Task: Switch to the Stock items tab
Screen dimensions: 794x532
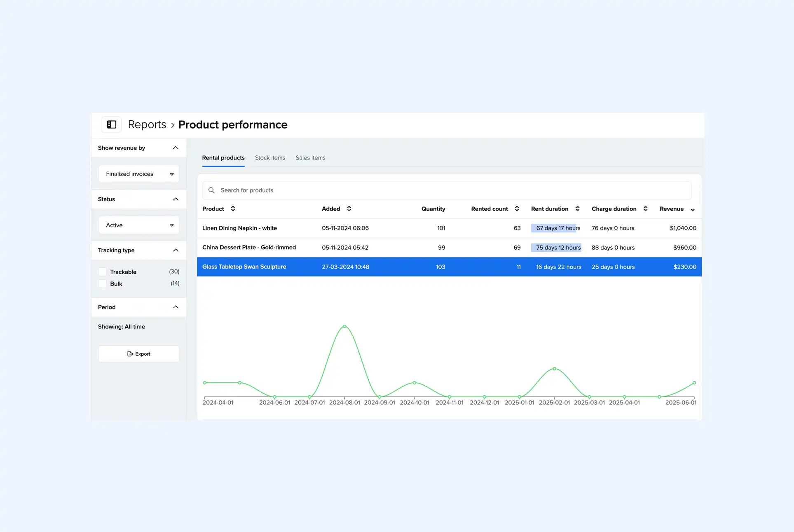Action: (x=270, y=157)
